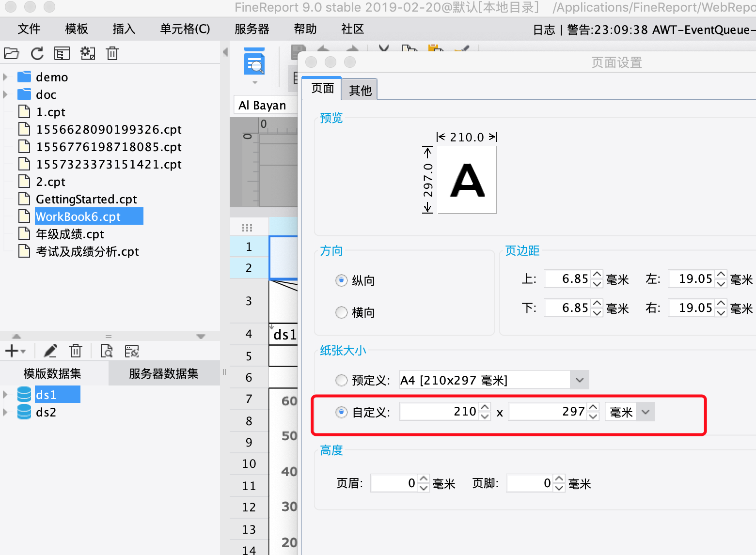Click the left margin field 19.05

(692, 279)
